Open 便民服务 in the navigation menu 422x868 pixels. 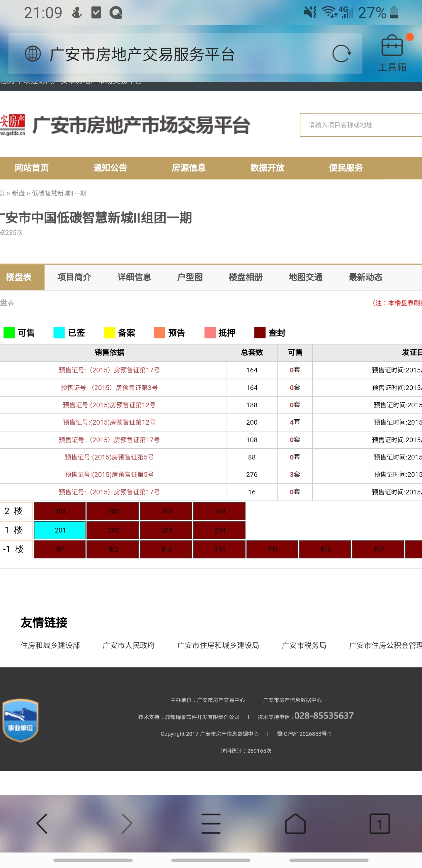point(346,168)
